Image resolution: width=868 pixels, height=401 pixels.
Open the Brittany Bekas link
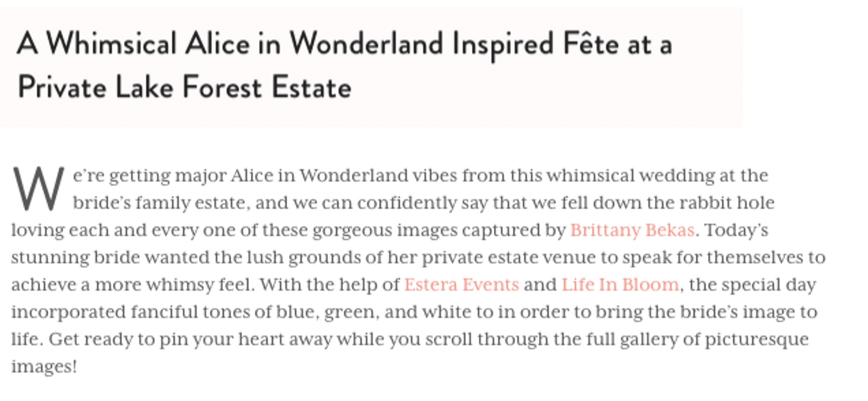tap(632, 231)
